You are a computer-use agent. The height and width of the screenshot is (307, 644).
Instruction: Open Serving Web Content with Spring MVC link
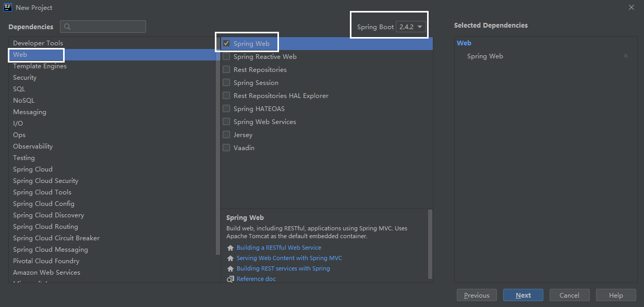[x=289, y=259]
